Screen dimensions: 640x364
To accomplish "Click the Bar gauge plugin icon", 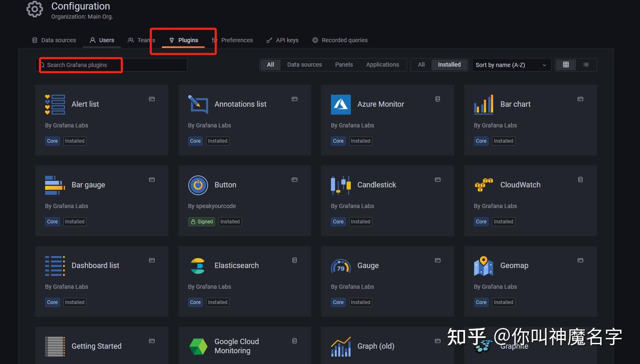I will click(54, 185).
